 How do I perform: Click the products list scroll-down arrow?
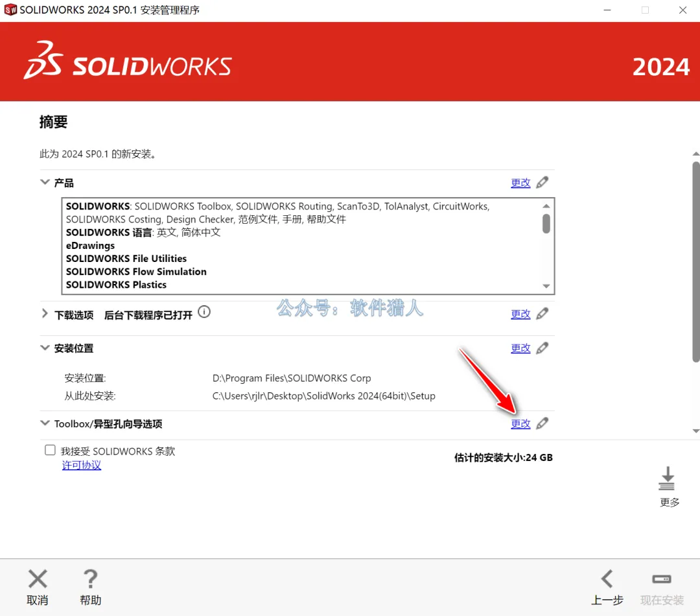click(546, 286)
